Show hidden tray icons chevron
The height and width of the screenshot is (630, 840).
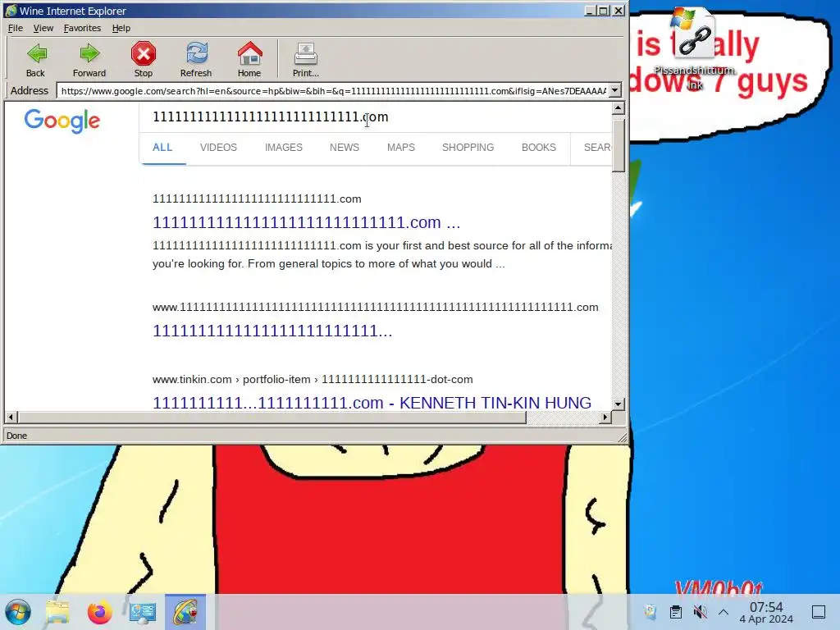[724, 612]
